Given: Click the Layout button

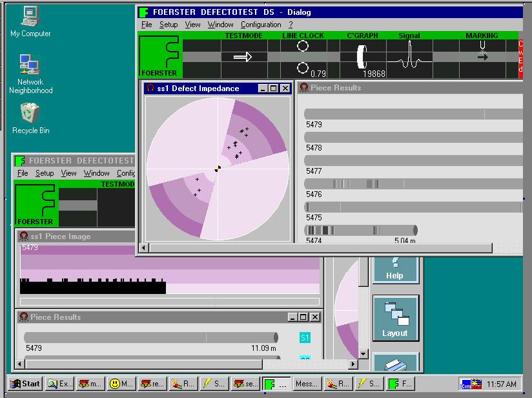Looking at the screenshot, I should (396, 318).
